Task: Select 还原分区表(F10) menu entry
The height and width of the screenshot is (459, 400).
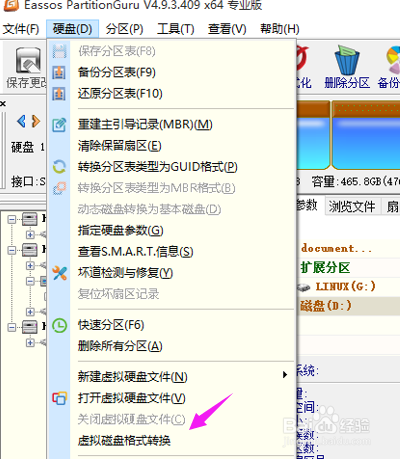Action: click(120, 94)
